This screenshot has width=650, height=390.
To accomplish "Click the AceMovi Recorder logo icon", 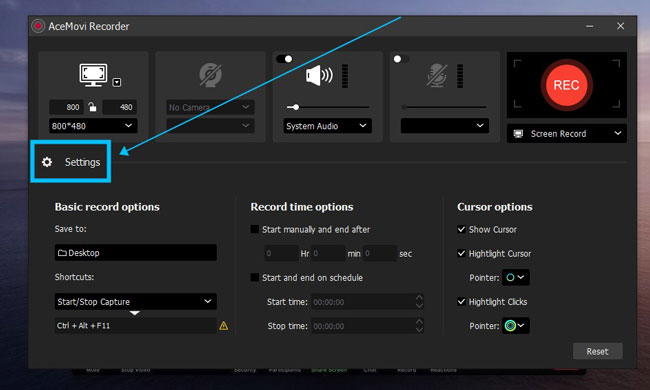I will (x=38, y=26).
